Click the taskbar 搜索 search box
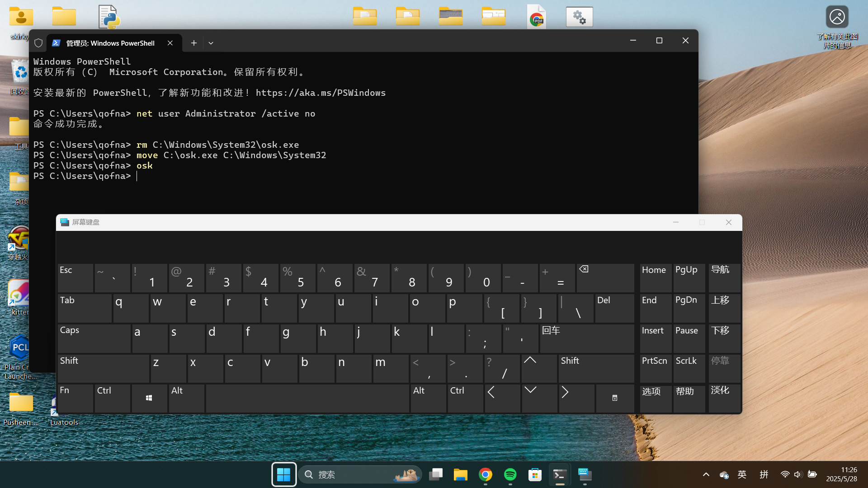The image size is (868, 488). pyautogui.click(x=360, y=474)
